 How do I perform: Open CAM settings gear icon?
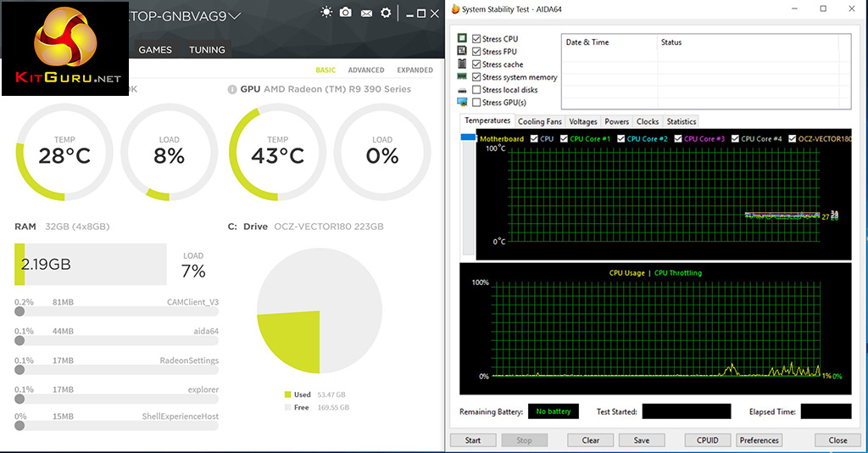click(x=386, y=13)
